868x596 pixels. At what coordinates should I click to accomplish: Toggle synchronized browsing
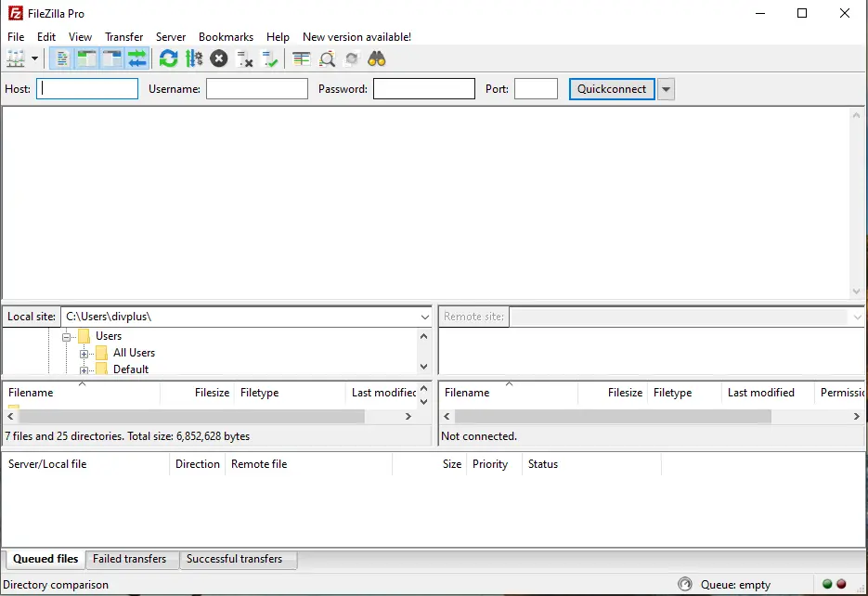tap(350, 58)
